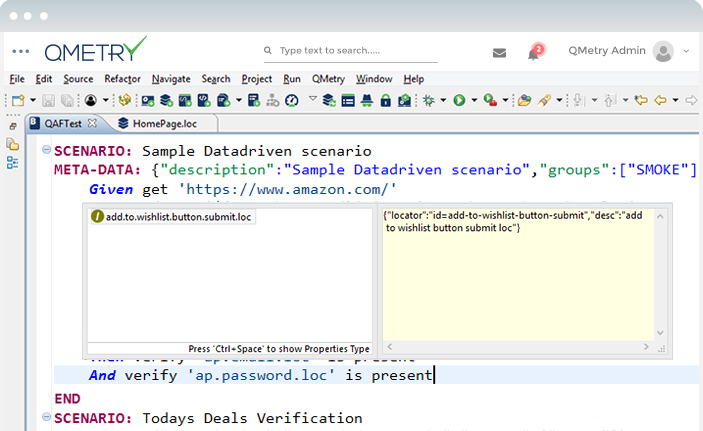The height and width of the screenshot is (431, 703).
Task: Open the three-dots menu beside logo
Action: [21, 51]
